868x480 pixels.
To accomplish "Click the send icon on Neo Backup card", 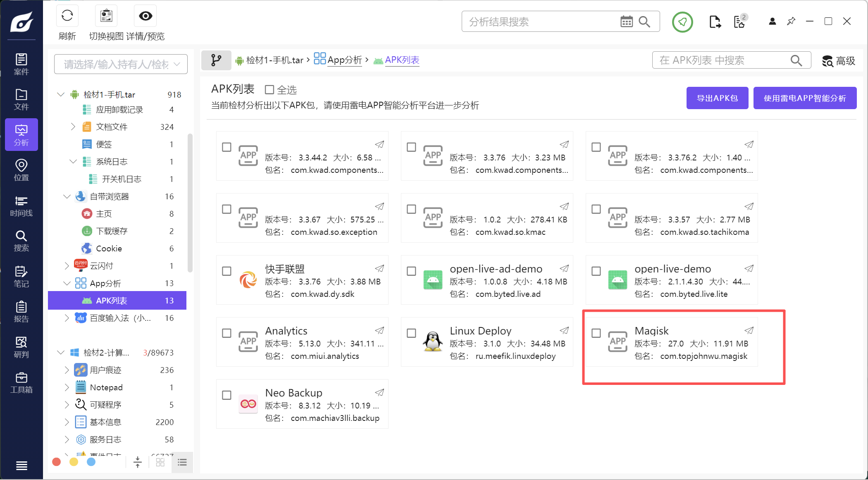I will click(x=379, y=392).
